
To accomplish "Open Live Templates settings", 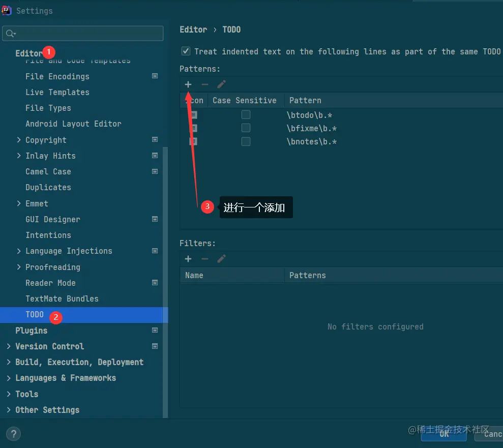I will coord(57,92).
